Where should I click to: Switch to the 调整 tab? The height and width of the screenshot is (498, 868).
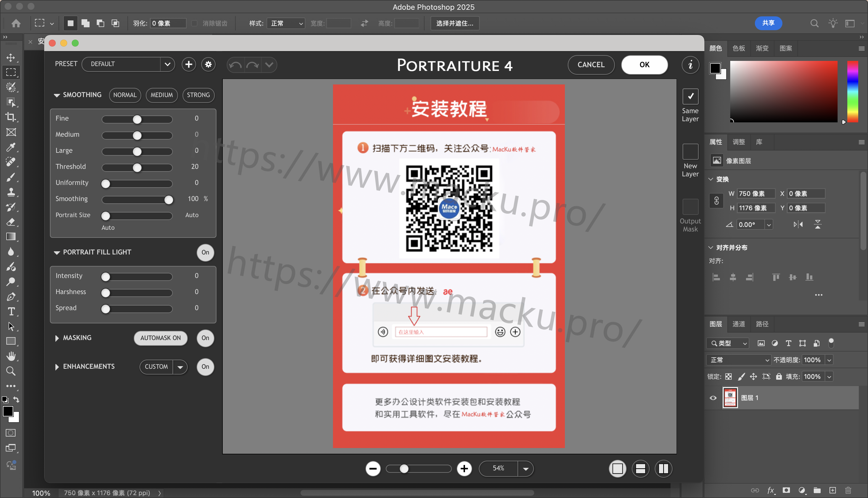point(739,142)
